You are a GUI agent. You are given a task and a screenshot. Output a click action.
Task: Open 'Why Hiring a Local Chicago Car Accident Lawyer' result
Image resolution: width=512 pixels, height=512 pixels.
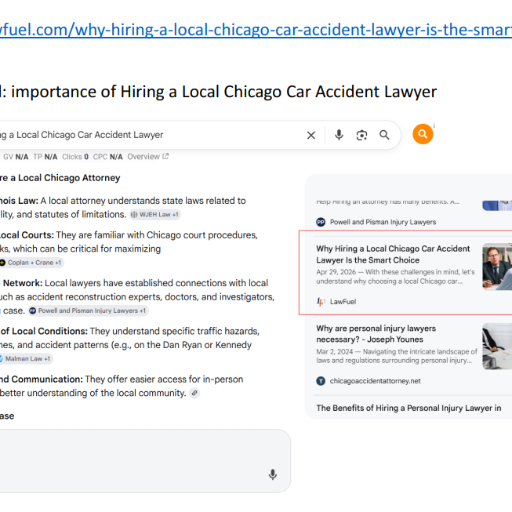pyautogui.click(x=393, y=254)
